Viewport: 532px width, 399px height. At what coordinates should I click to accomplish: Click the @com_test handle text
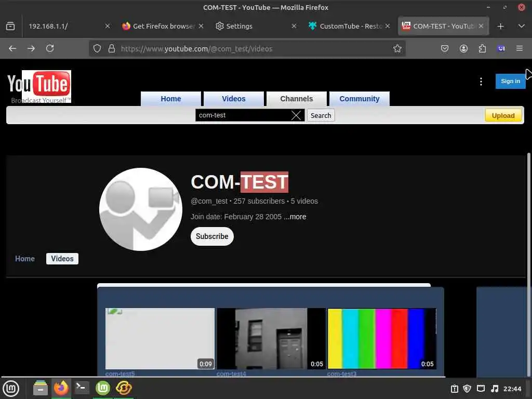click(x=209, y=201)
